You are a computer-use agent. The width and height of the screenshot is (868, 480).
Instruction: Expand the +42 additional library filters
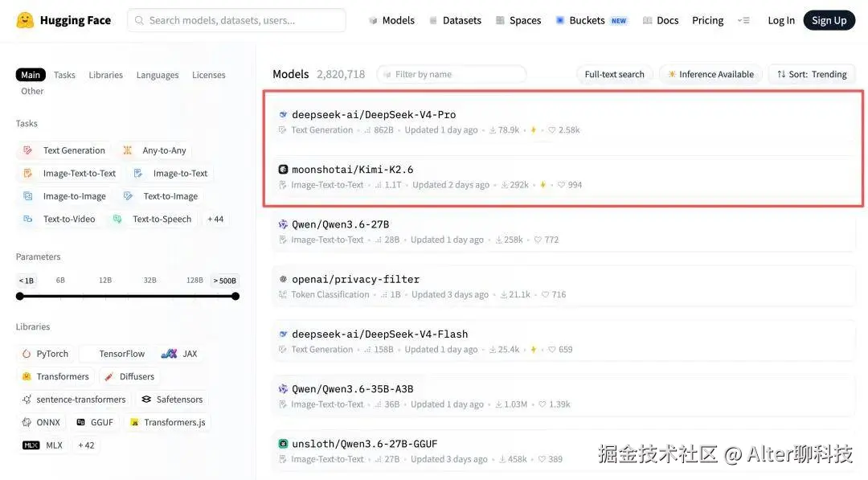(86, 445)
